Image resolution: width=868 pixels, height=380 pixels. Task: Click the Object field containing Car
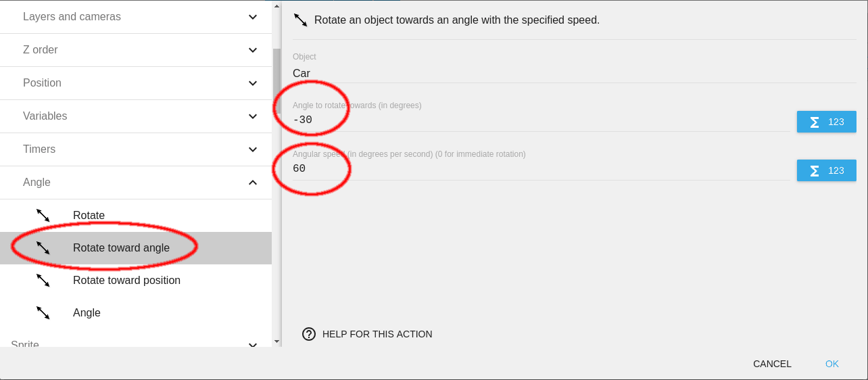[541, 73]
